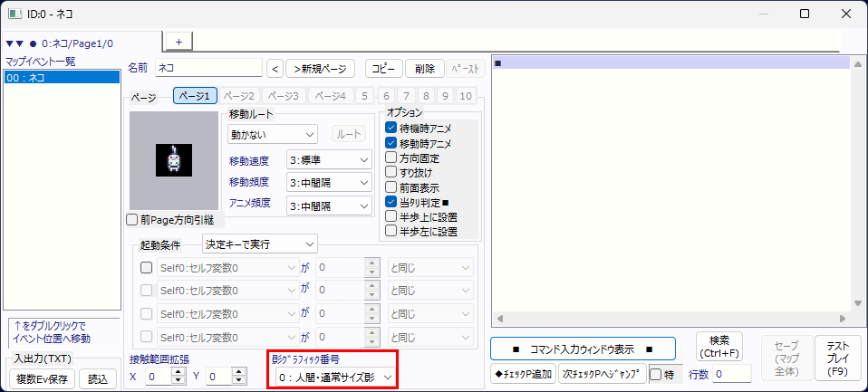This screenshot has width=868, height=392.
Task: Expand the 起動条件 trigger dropdown
Action: [259, 244]
